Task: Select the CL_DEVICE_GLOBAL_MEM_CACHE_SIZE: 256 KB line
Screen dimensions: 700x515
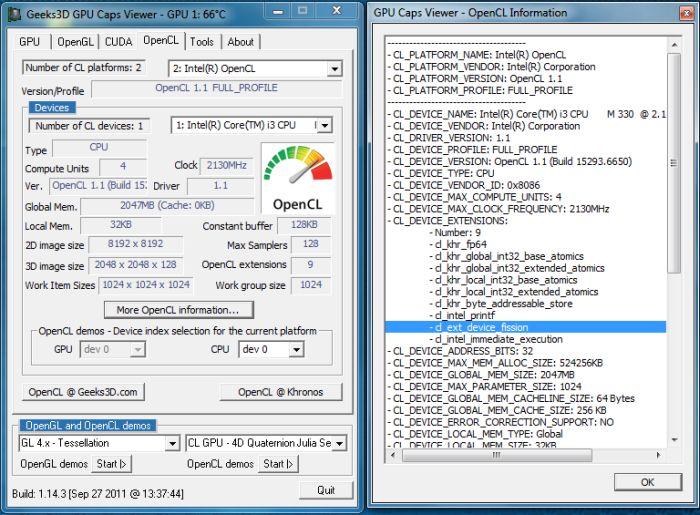Action: coord(496,410)
